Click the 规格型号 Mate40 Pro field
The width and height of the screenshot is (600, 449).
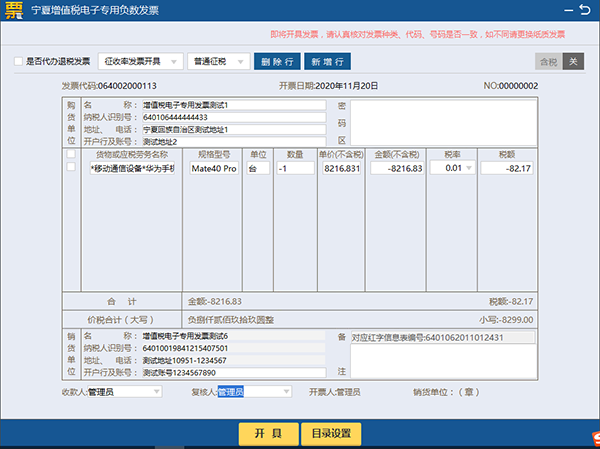pos(214,168)
